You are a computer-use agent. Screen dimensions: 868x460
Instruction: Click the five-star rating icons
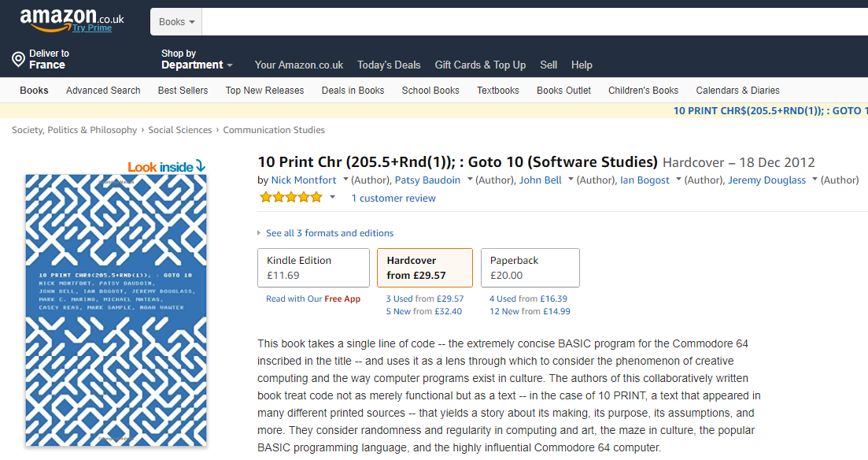click(291, 197)
